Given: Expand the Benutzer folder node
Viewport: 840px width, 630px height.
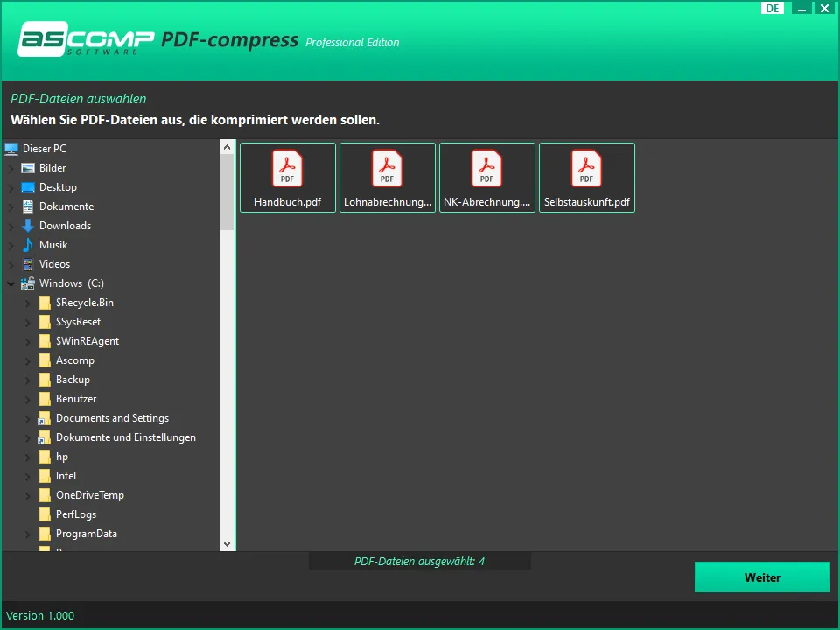Looking at the screenshot, I should (28, 400).
